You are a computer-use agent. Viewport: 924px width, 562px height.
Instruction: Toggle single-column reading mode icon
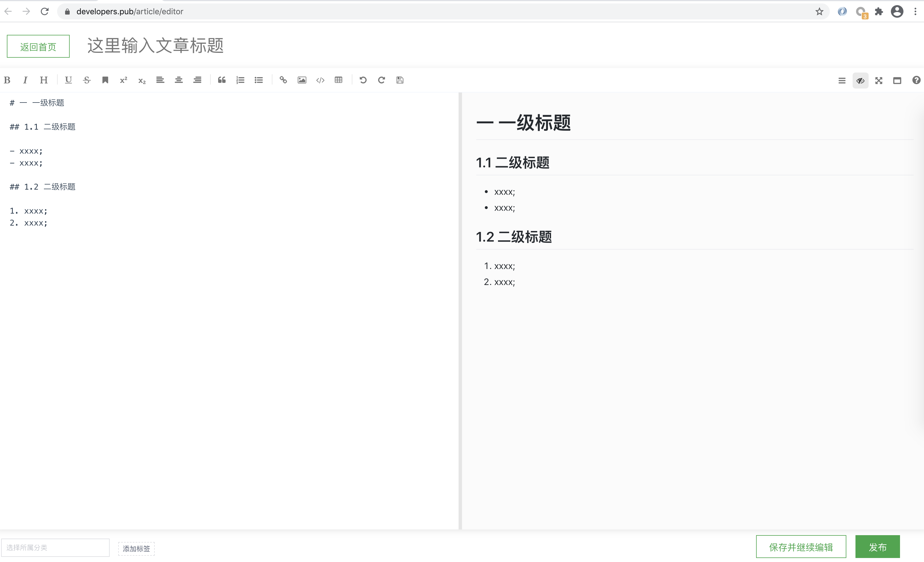897,81
